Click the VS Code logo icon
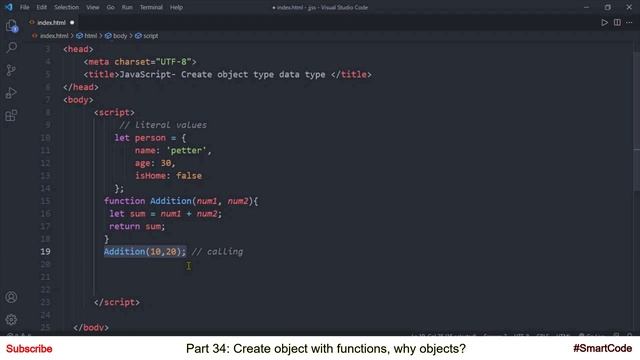 [x=9, y=7]
